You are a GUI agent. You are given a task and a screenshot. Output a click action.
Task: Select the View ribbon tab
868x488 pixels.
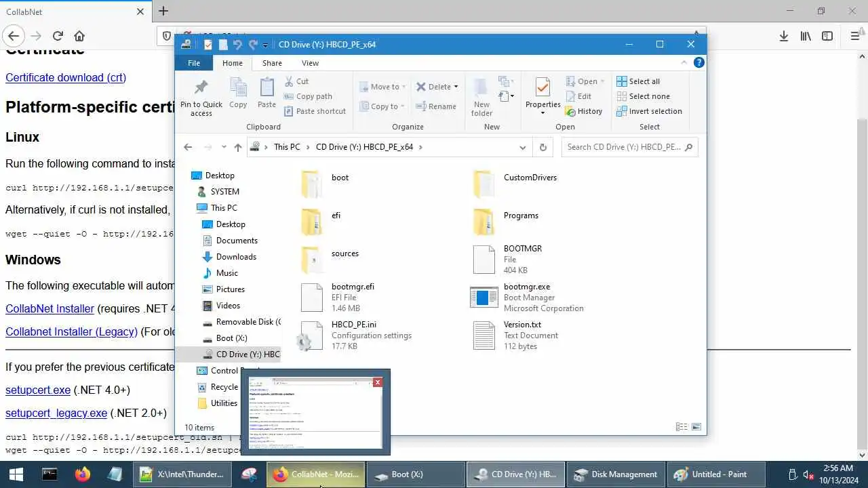point(310,63)
